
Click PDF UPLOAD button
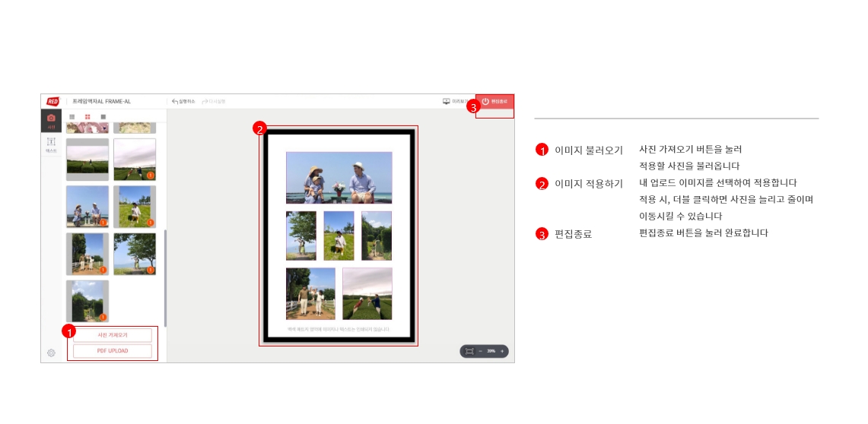pyautogui.click(x=113, y=351)
